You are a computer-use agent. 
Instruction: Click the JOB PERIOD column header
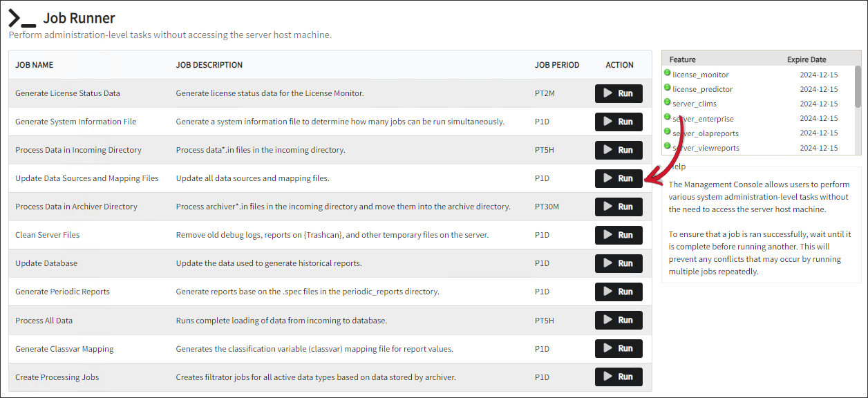tap(557, 65)
